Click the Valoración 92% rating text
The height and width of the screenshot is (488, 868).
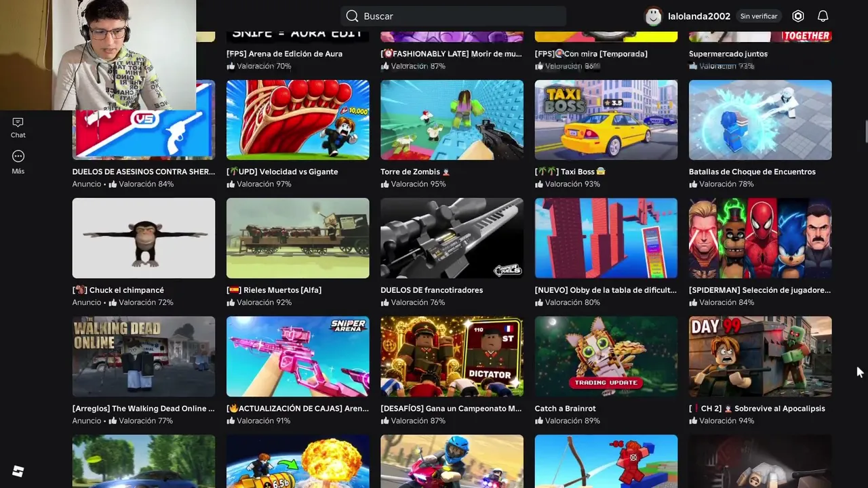pos(264,303)
